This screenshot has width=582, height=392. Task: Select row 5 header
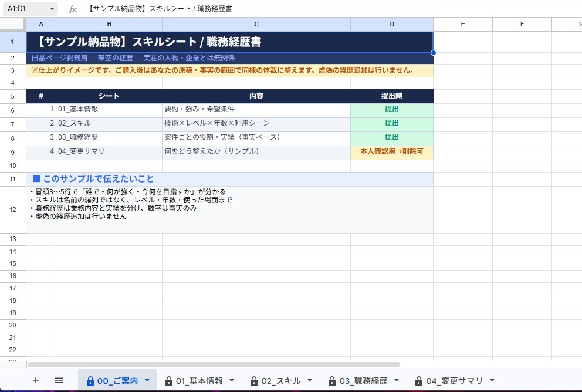[13, 96]
